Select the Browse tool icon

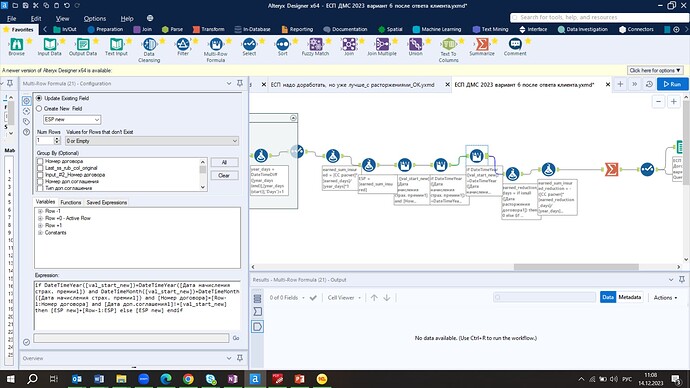(16, 44)
